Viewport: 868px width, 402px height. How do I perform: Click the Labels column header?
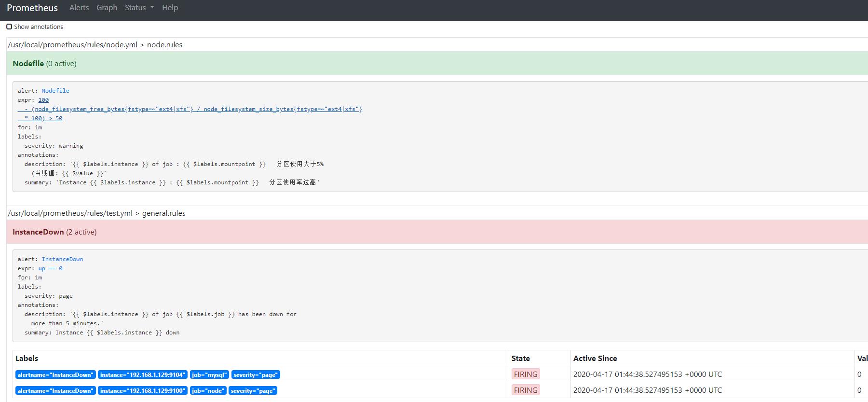pyautogui.click(x=27, y=358)
